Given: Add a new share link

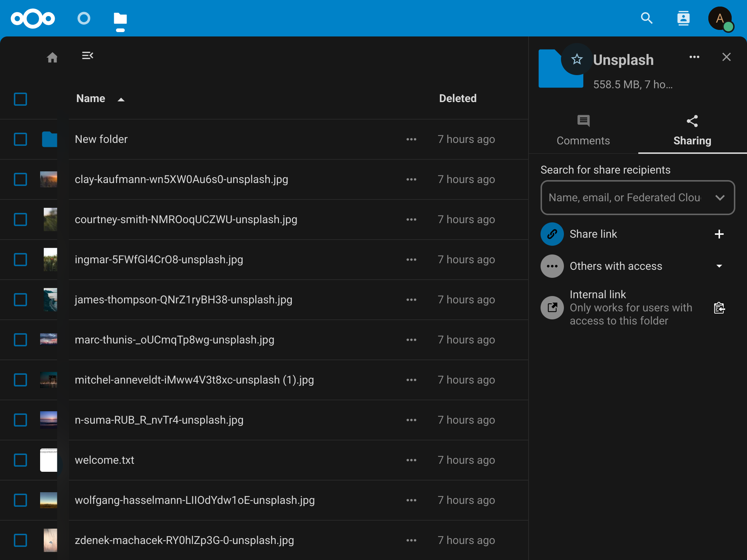Looking at the screenshot, I should (719, 234).
